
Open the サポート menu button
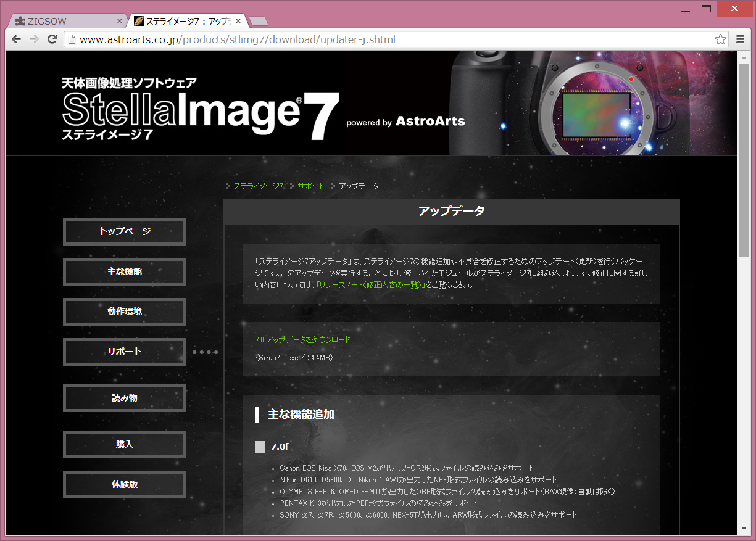pos(125,352)
